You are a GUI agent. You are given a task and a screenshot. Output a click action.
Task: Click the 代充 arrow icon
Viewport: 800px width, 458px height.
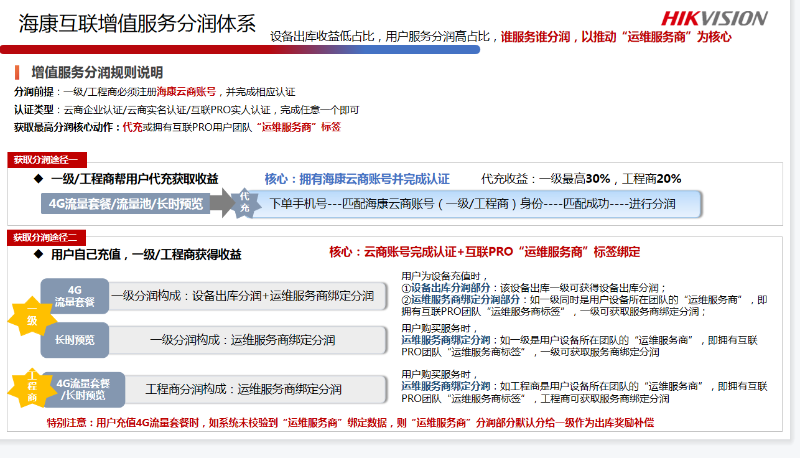(x=243, y=203)
